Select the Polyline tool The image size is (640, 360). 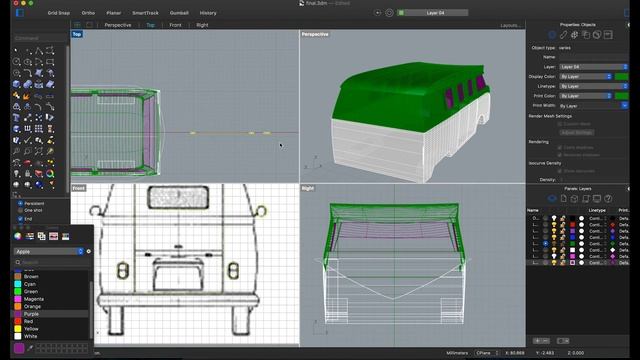39,51
